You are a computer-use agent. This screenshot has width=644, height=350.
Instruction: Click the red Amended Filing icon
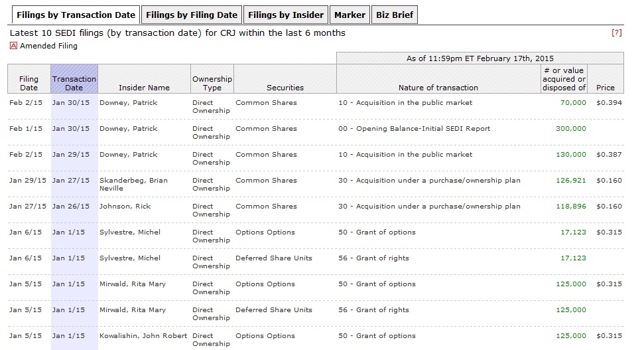coord(14,46)
